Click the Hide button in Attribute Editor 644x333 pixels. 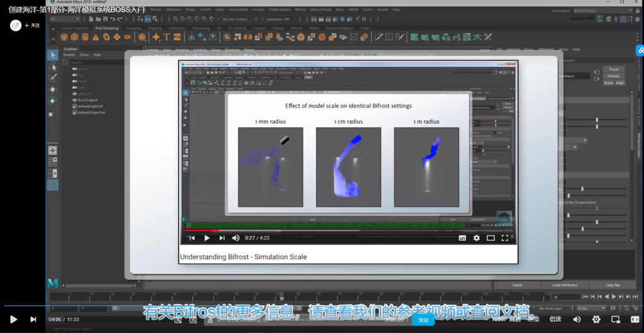pyautogui.click(x=619, y=82)
